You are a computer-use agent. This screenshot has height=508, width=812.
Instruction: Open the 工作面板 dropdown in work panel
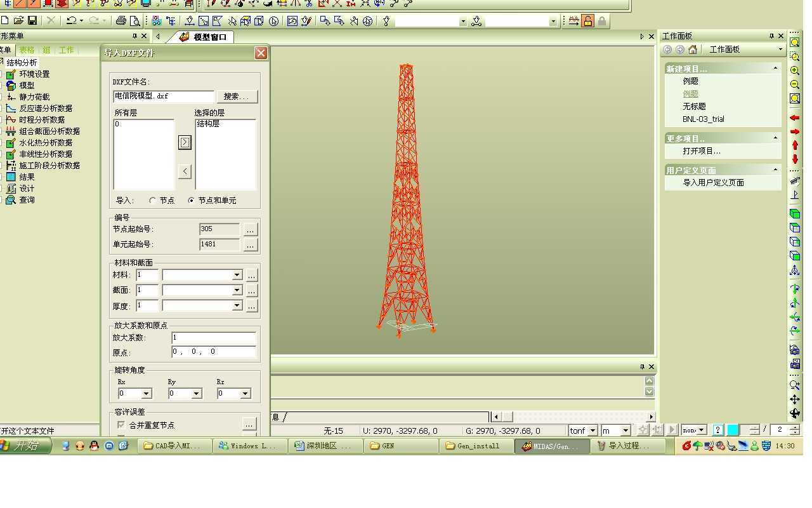tap(780, 50)
